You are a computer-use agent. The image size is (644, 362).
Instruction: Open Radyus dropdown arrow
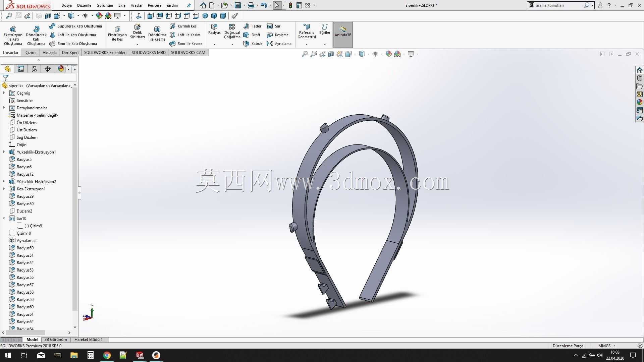pyautogui.click(x=214, y=44)
